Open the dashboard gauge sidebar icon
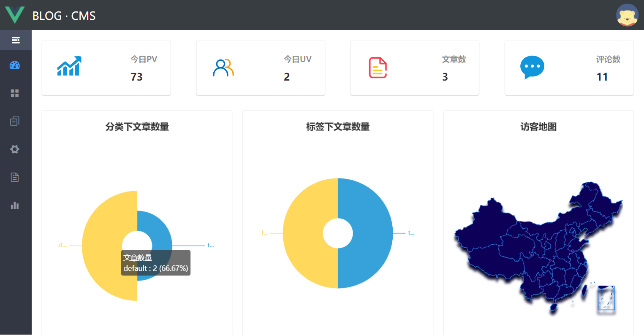 (15, 65)
